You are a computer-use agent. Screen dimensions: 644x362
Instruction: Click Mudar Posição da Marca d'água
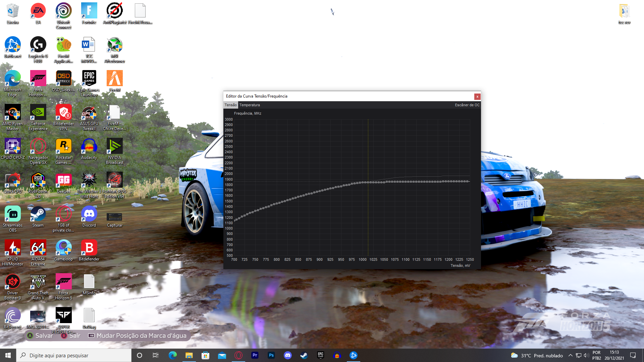[137, 336]
